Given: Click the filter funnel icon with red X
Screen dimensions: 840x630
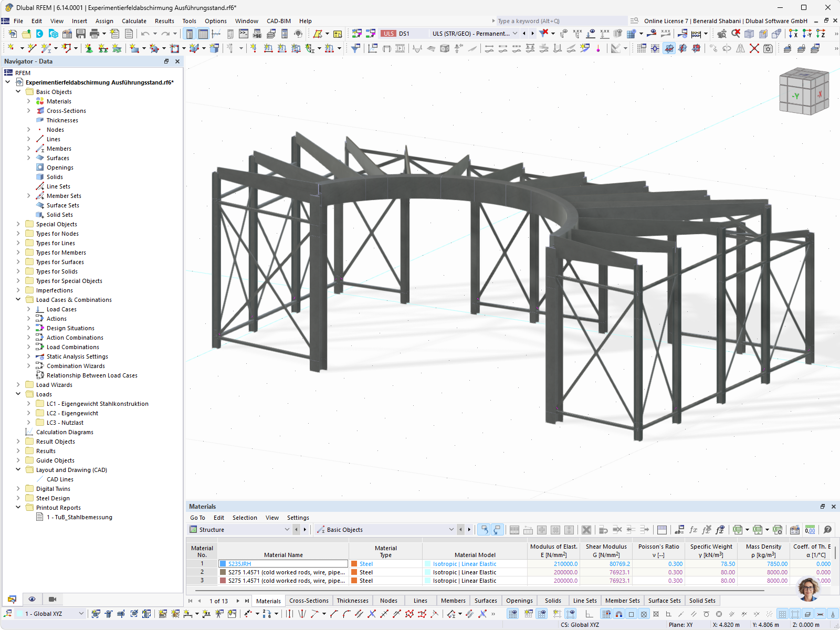Looking at the screenshot, I should point(544,33).
